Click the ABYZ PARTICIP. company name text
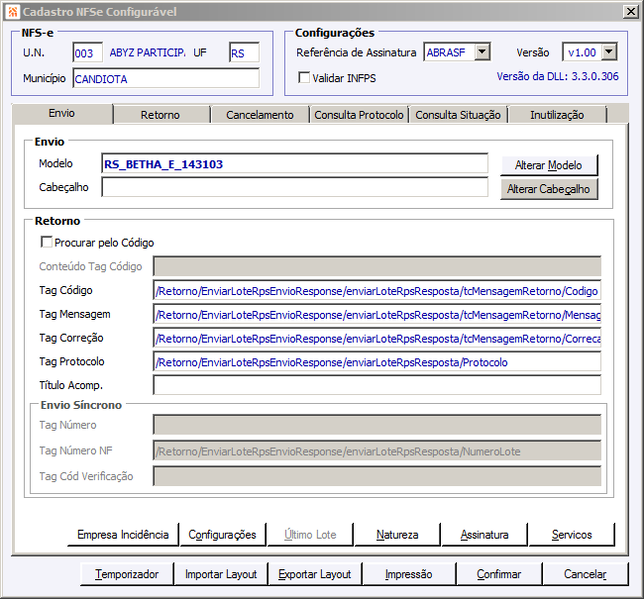644x599 pixels. (x=147, y=53)
